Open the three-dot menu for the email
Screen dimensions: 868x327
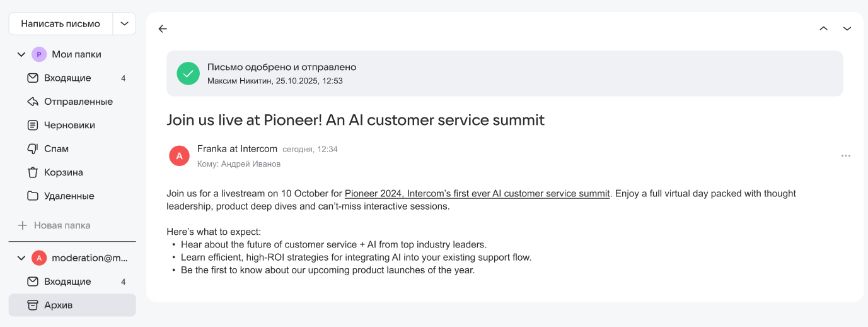click(845, 156)
